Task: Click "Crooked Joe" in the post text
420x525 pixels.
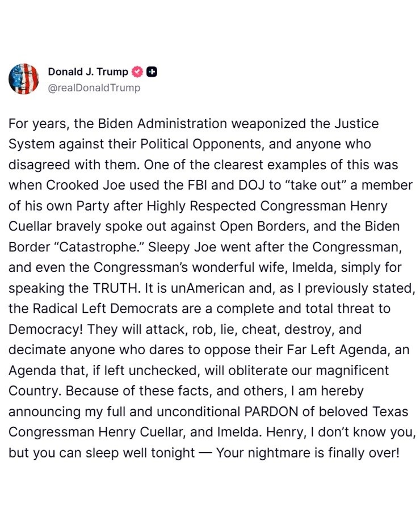Action: coord(90,185)
